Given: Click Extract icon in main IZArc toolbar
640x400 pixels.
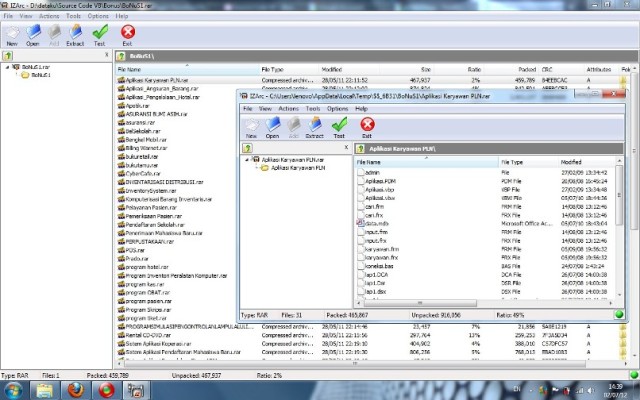Looking at the screenshot, I should click(75, 35).
